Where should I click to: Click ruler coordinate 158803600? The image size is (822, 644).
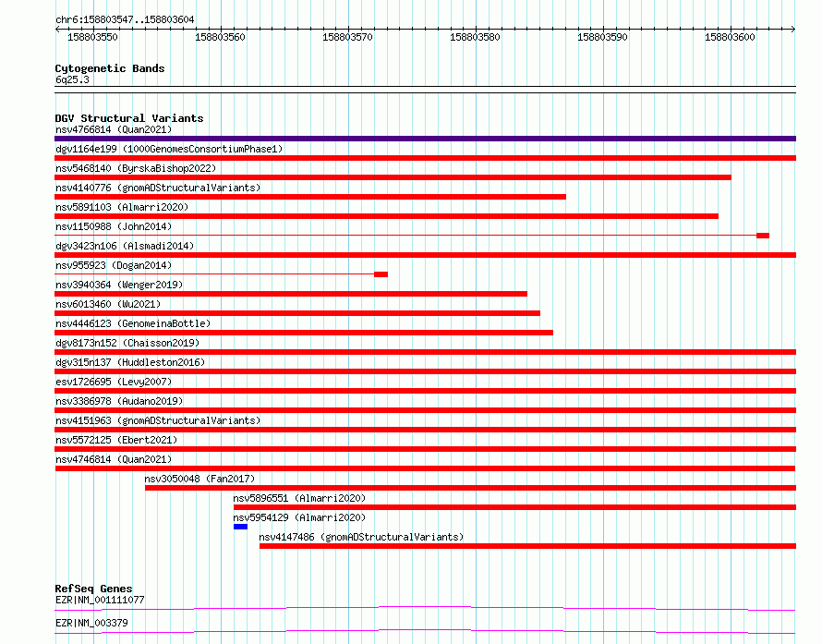click(730, 37)
